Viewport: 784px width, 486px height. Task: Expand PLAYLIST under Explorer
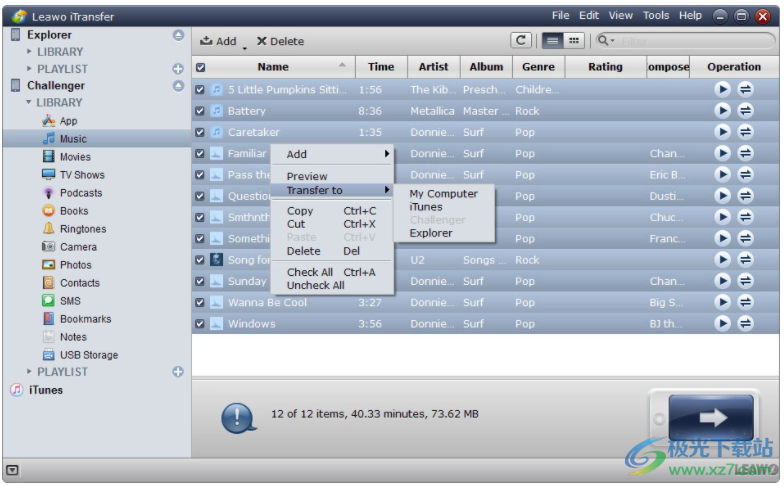click(29, 68)
